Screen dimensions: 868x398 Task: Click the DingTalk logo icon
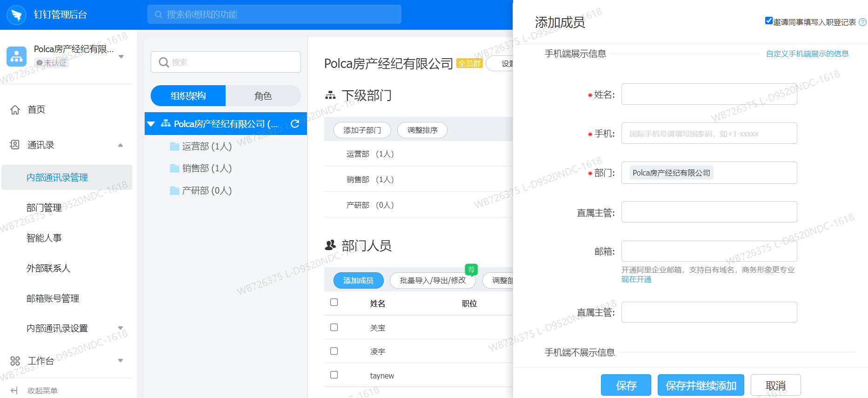click(17, 15)
